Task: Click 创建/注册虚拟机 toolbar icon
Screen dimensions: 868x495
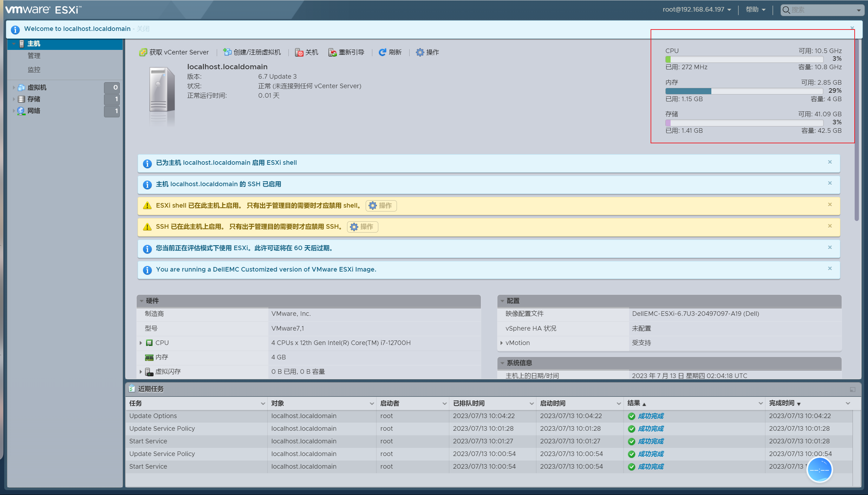Action: (x=227, y=52)
